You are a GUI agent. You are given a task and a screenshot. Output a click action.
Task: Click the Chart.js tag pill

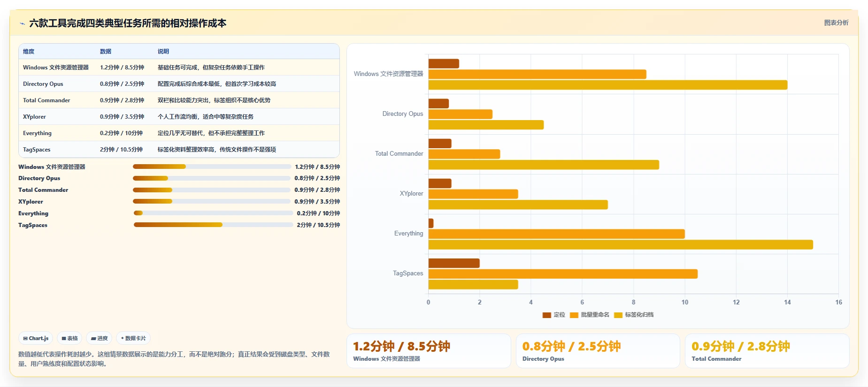(36, 338)
